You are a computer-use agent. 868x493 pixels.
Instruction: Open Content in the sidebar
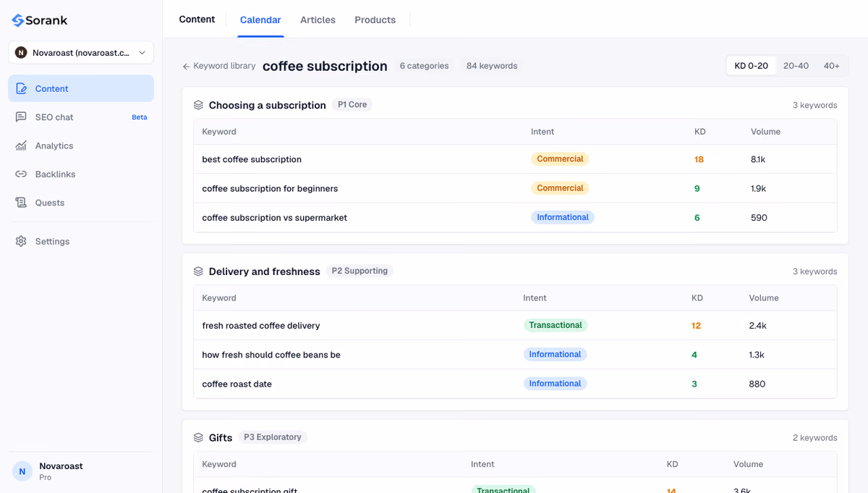coord(81,88)
